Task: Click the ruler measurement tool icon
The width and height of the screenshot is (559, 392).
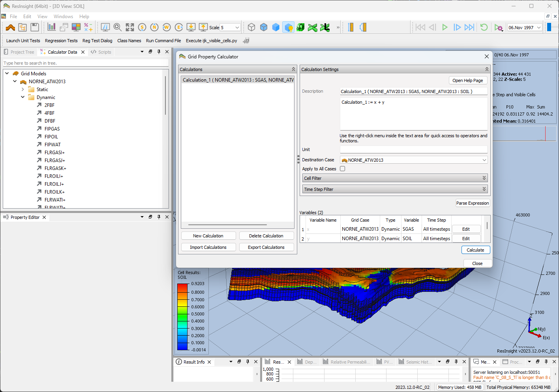Action: 351,27
